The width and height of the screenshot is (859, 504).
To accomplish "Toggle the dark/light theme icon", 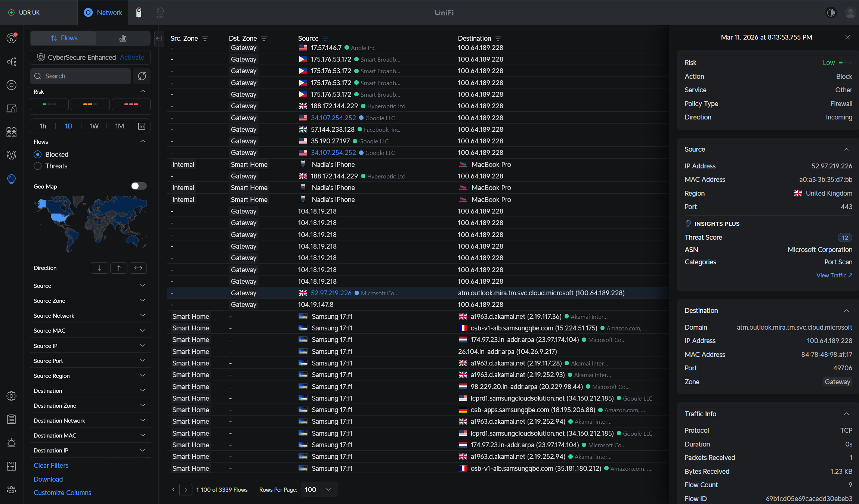I will click(x=831, y=13).
